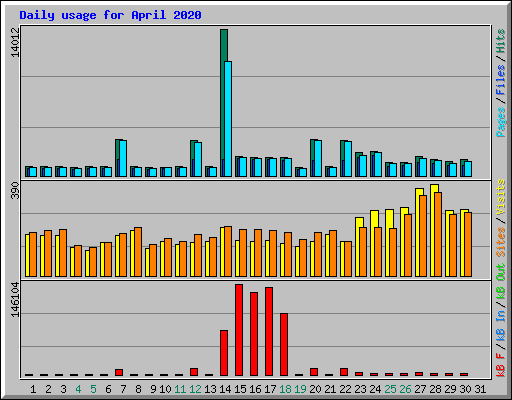The height and width of the screenshot is (400, 512).
Task: Click day 22 on the x-axis
Action: pos(345,389)
